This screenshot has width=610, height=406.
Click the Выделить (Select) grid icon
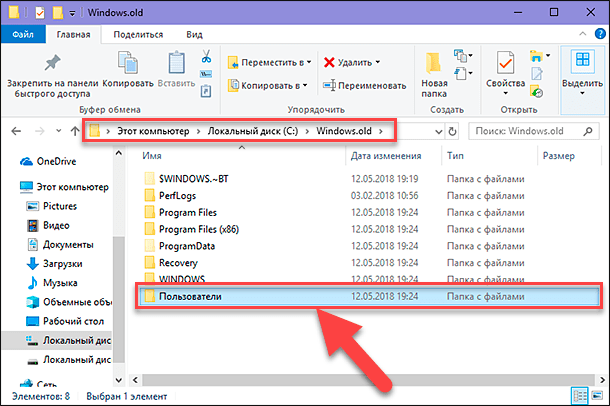click(x=582, y=61)
